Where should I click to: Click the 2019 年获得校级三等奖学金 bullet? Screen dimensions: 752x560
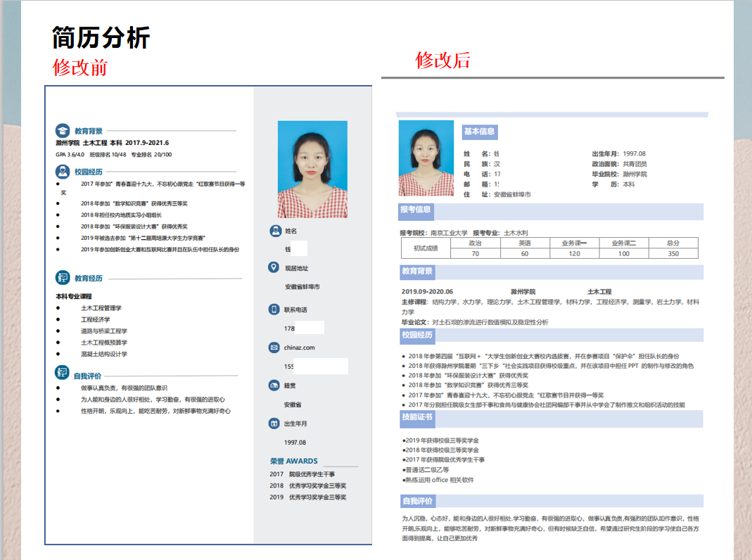(441, 440)
